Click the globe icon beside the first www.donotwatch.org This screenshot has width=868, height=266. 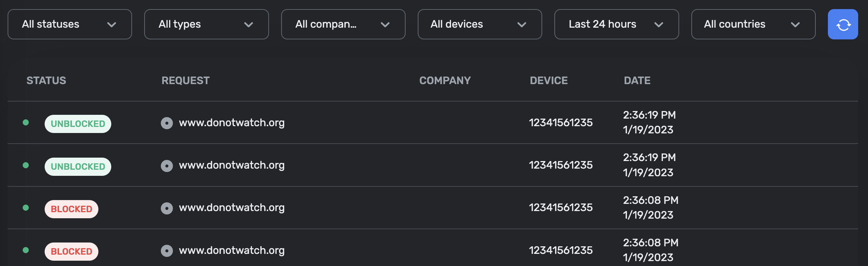tap(167, 123)
